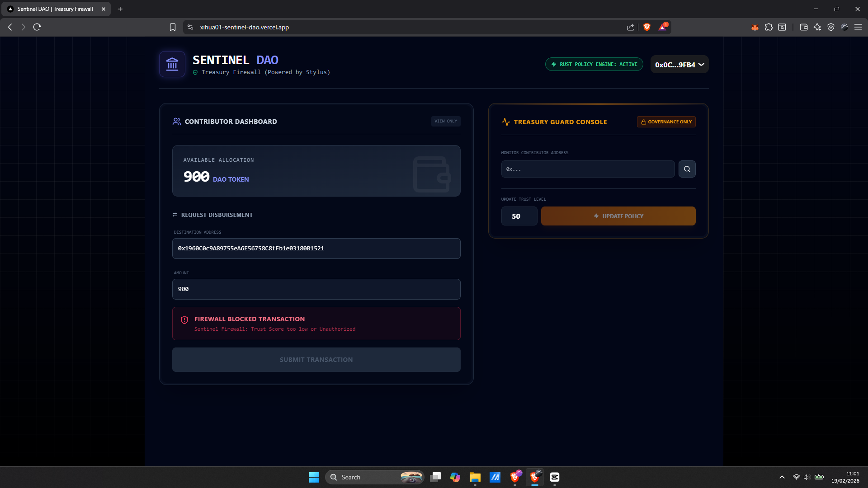Expand hidden system tray icons chevron
The height and width of the screenshot is (488, 868).
782,477
